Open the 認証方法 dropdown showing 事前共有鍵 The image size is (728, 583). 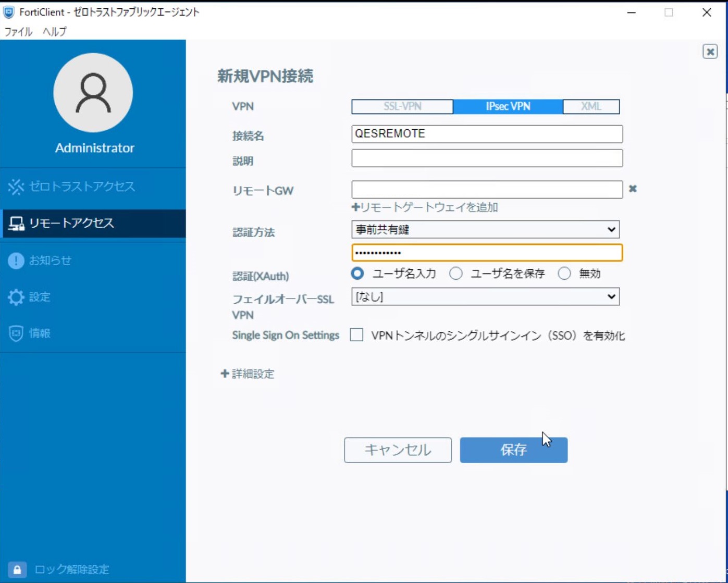tap(485, 229)
